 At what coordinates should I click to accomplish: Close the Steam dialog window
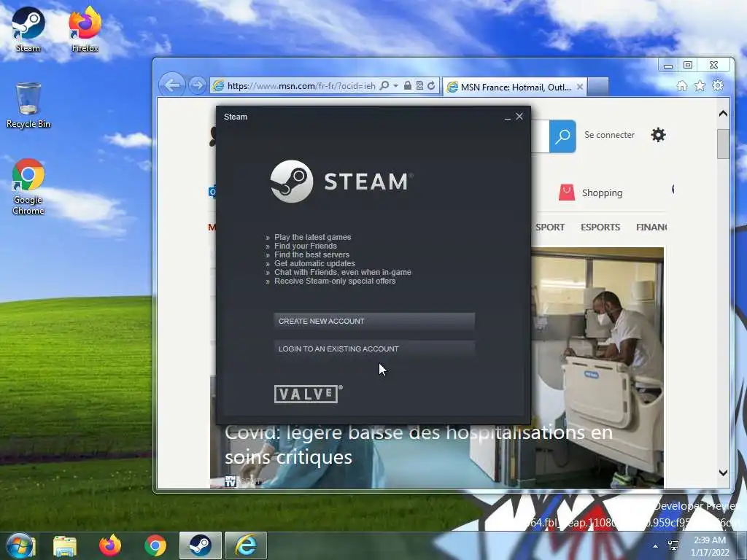point(519,116)
